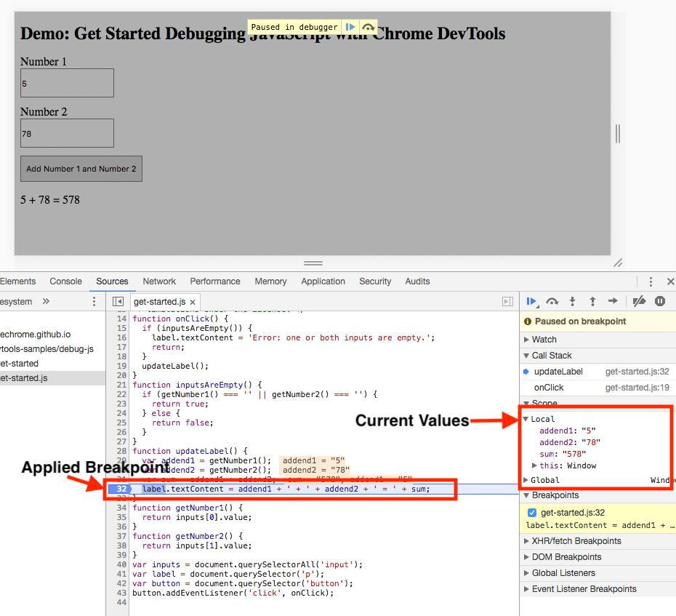
Task: Click Add Number 1 and Number 2 button
Action: [x=81, y=169]
